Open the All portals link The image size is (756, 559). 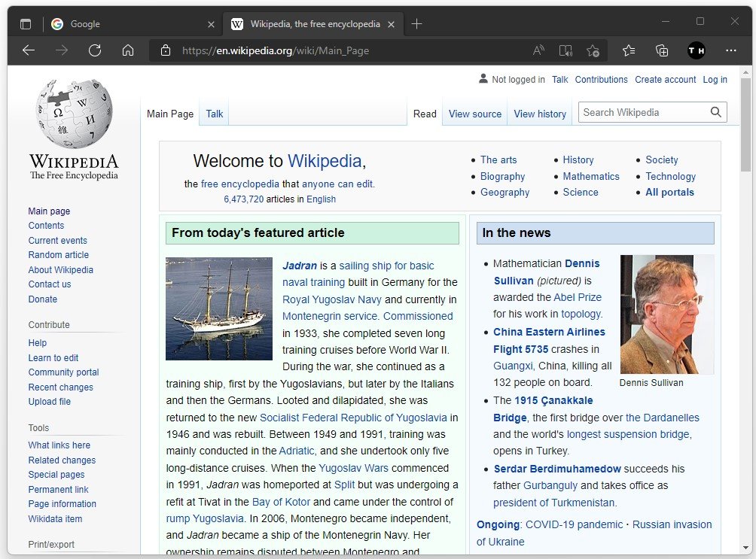(669, 193)
